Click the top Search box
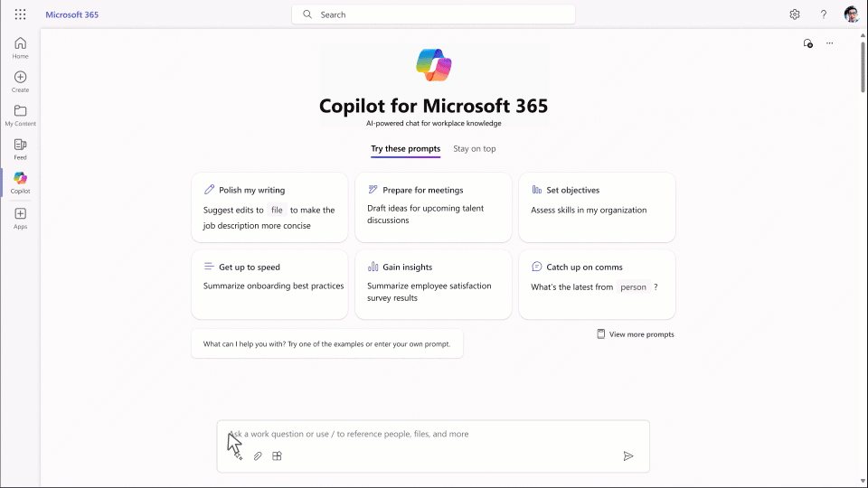The image size is (868, 488). (433, 14)
